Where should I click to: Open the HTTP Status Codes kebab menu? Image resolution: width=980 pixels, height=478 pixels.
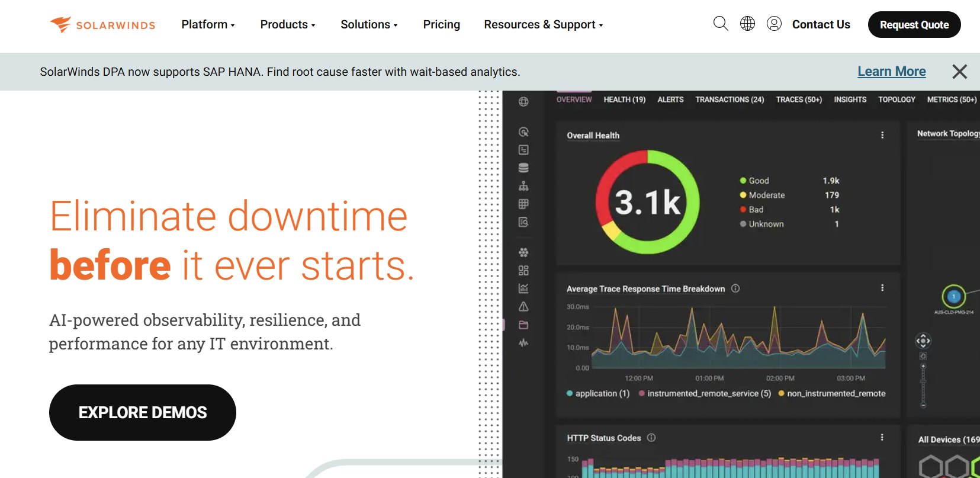882,437
